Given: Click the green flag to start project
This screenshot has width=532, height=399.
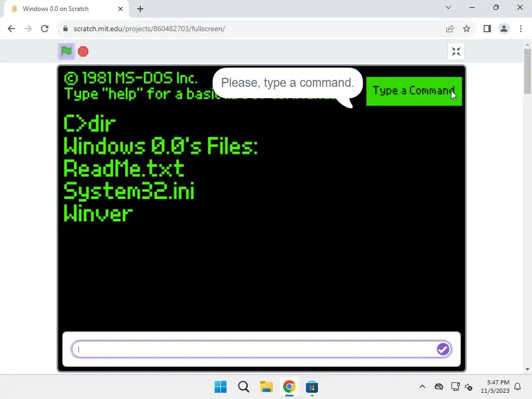Looking at the screenshot, I should coord(66,51).
